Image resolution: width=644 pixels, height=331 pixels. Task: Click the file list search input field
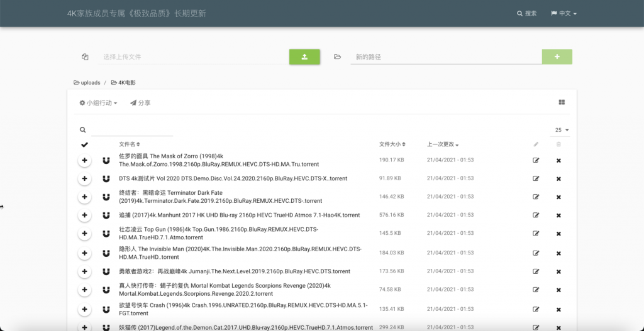tap(132, 130)
